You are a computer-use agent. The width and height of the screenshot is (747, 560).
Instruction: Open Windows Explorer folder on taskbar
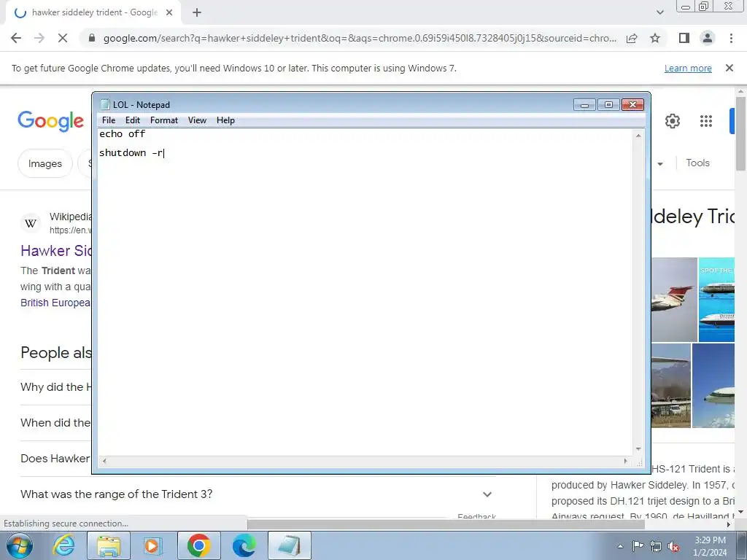(109, 545)
